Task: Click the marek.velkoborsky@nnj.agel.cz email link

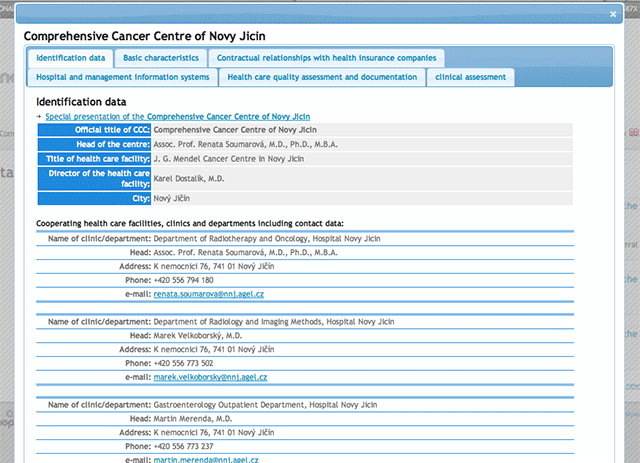Action: pos(210,377)
